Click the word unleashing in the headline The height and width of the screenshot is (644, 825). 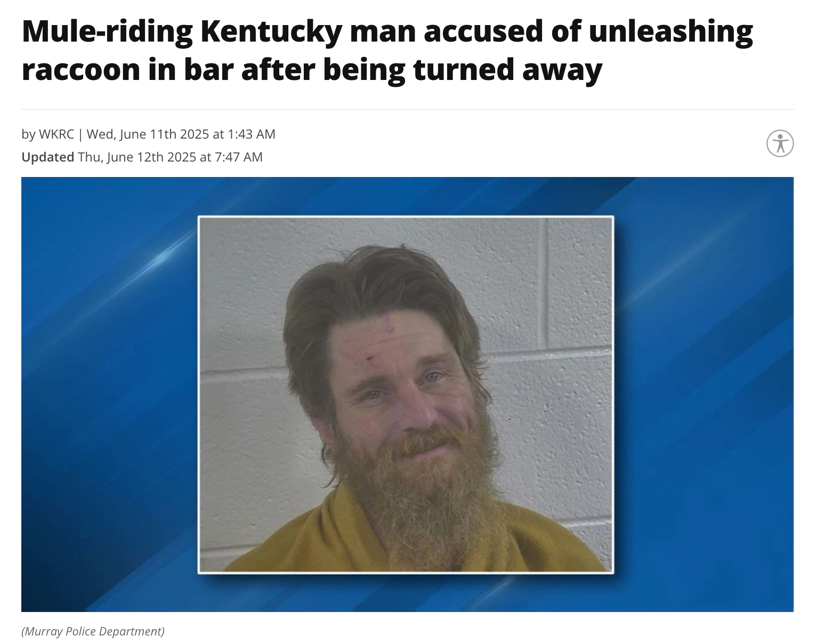671,32
